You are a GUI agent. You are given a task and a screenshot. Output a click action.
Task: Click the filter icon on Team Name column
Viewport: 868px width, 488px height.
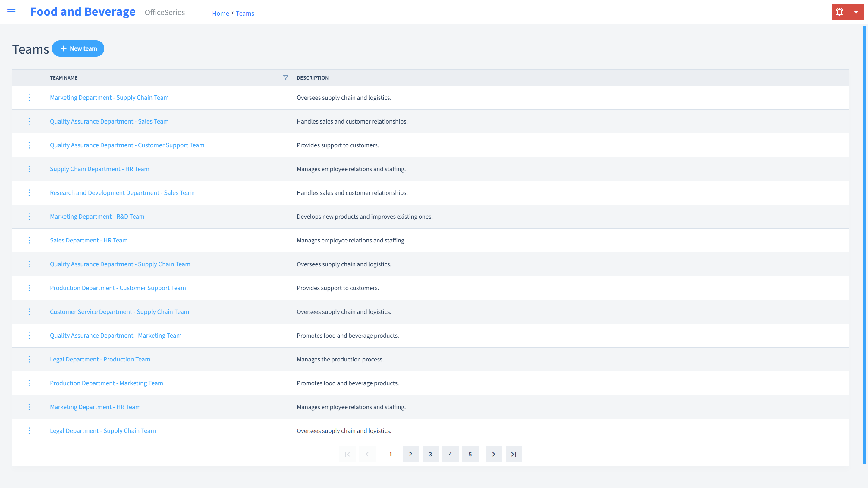(x=285, y=77)
